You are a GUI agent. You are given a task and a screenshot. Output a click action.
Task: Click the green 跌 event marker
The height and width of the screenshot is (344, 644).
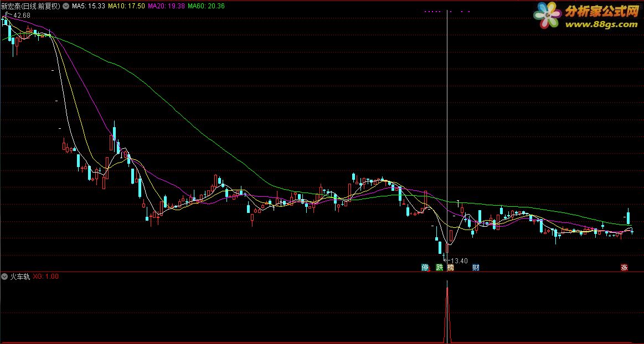(440, 267)
